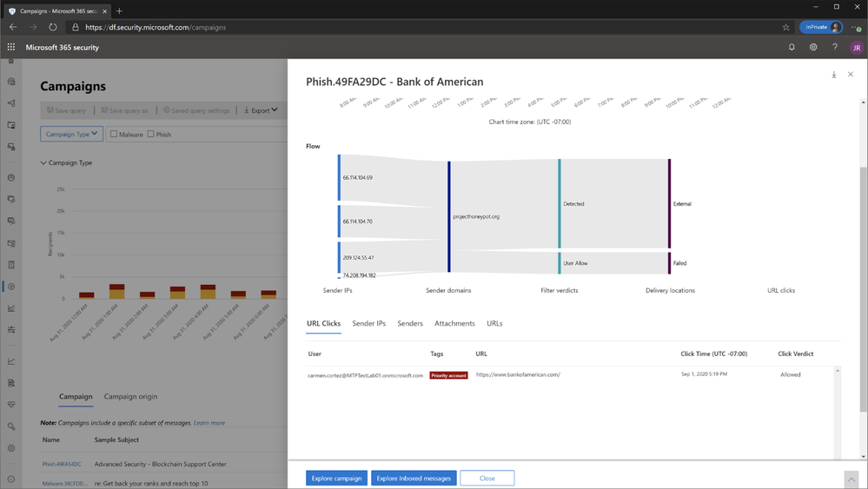Screen dimensions: 868x489
Task: Click the Explore campaign button
Action: pyautogui.click(x=336, y=478)
